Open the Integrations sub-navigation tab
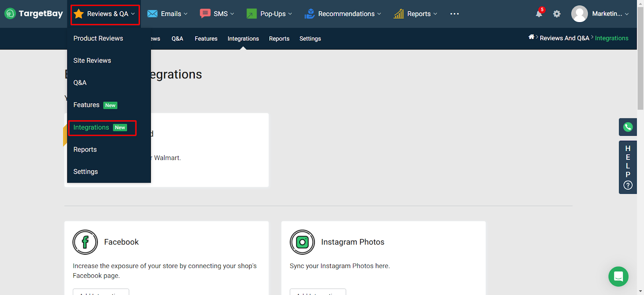This screenshot has height=295, width=644. tap(243, 39)
